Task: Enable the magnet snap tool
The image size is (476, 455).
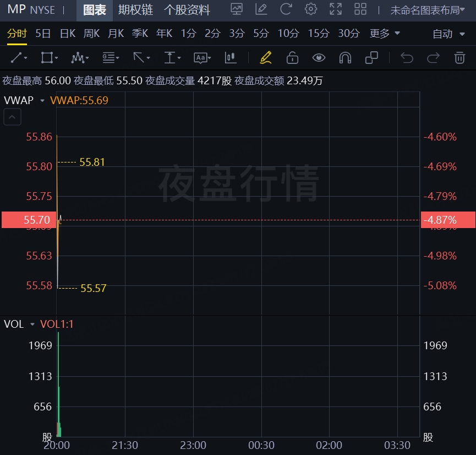Action: (345, 57)
